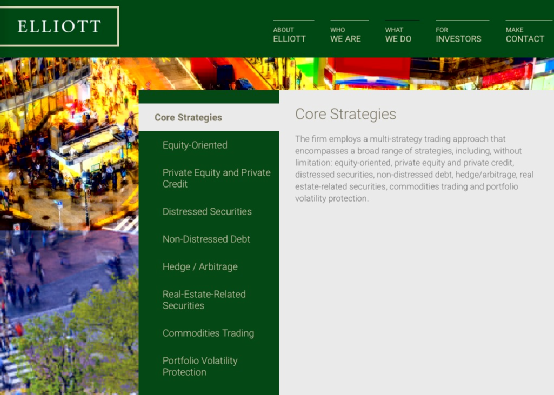Click the green bar above Core Strategies
This screenshot has height=395, width=554.
(209, 97)
